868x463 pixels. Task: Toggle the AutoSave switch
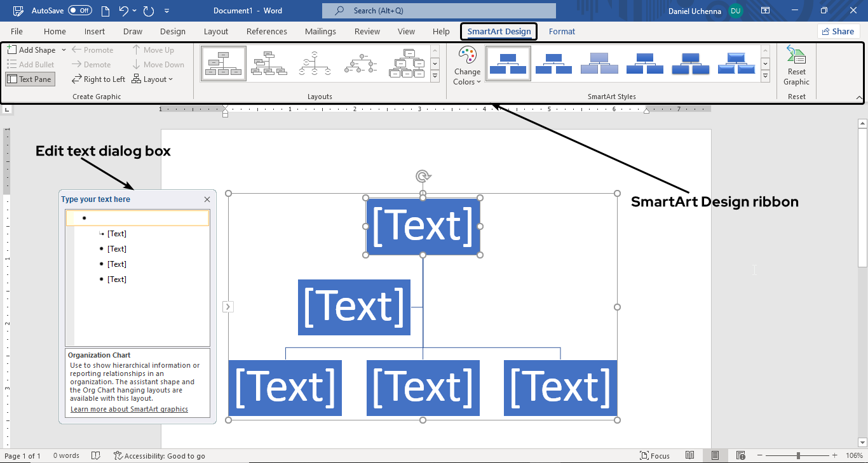[x=79, y=11]
